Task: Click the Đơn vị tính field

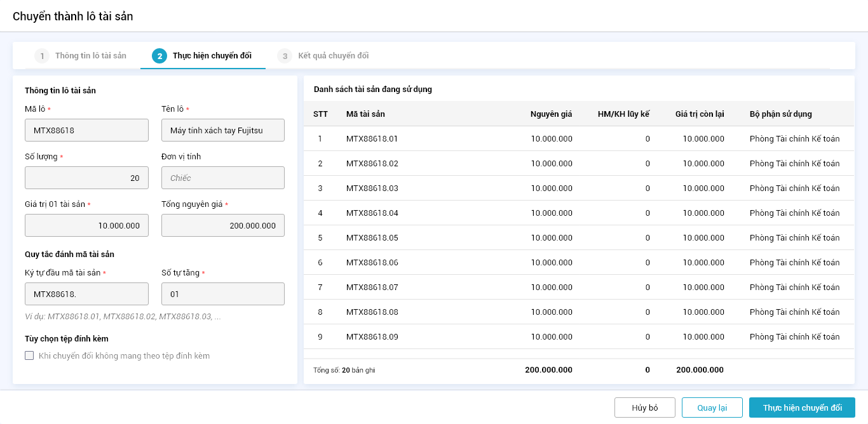Action: [222, 178]
